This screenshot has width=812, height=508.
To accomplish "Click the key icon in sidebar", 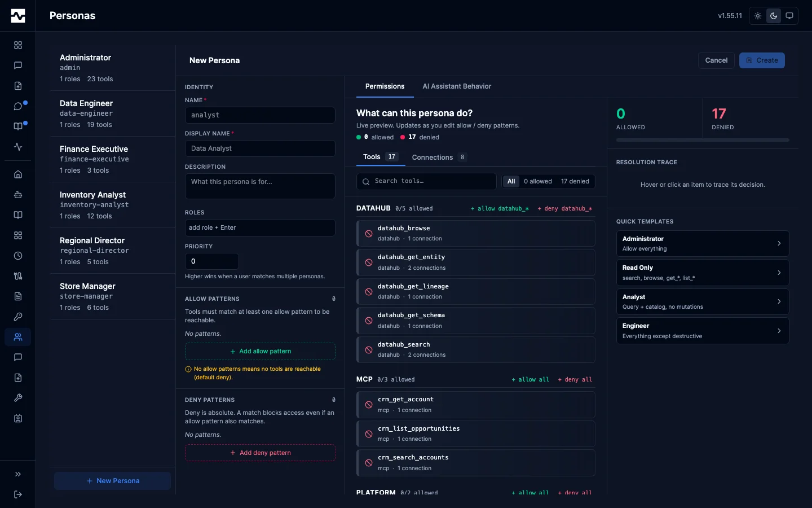I will click(18, 317).
